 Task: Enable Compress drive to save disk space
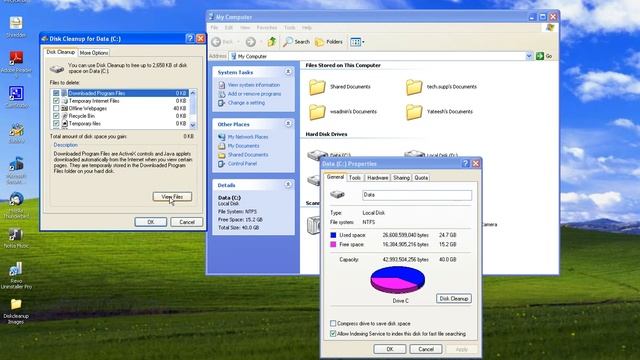coord(333,323)
